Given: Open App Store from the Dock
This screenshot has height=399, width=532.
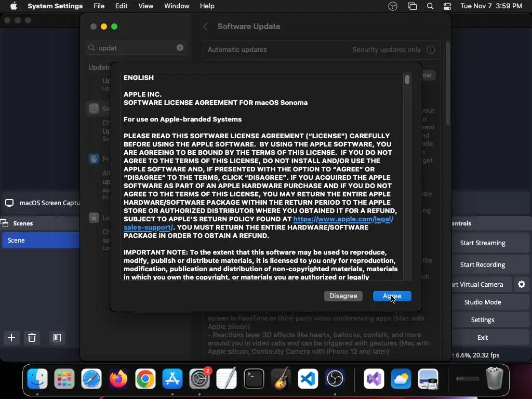Looking at the screenshot, I should pos(172,379).
